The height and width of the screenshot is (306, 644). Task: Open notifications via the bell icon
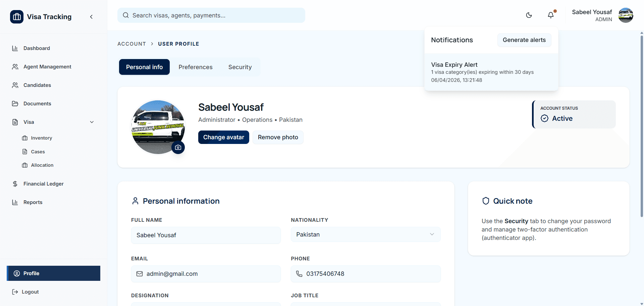(551, 15)
